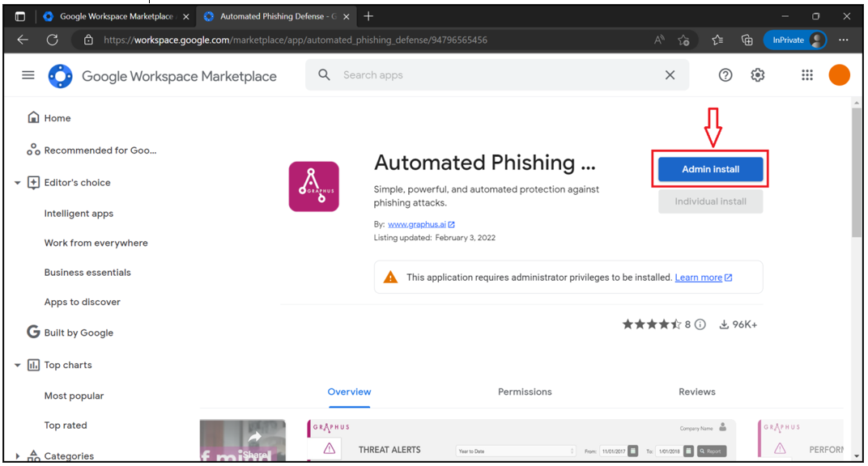The width and height of the screenshot is (868, 466).
Task: Expand the Categories section
Action: pos(17,456)
